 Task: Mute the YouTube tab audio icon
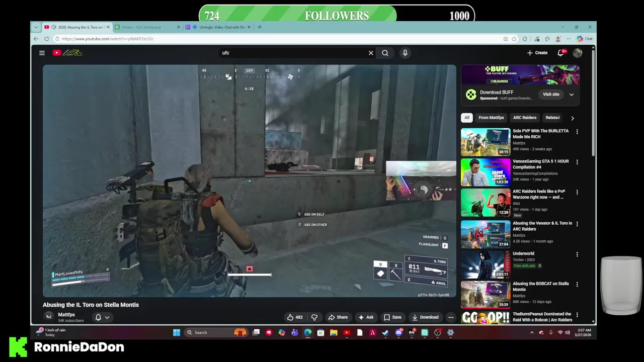tap(54, 27)
